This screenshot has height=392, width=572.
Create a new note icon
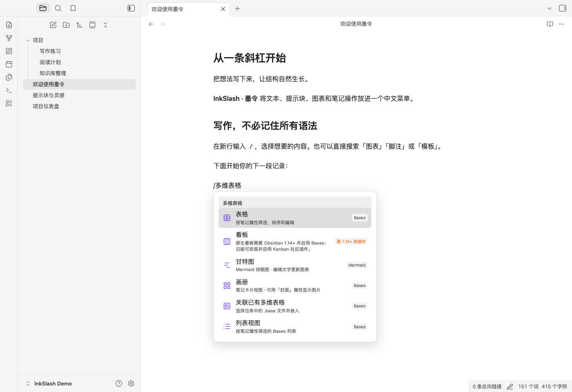click(x=53, y=25)
